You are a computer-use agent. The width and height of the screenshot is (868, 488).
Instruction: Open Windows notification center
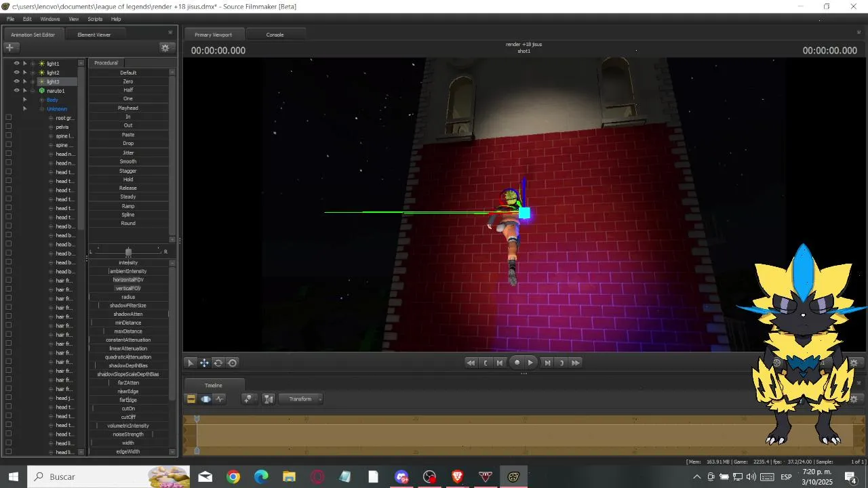pos(850,477)
